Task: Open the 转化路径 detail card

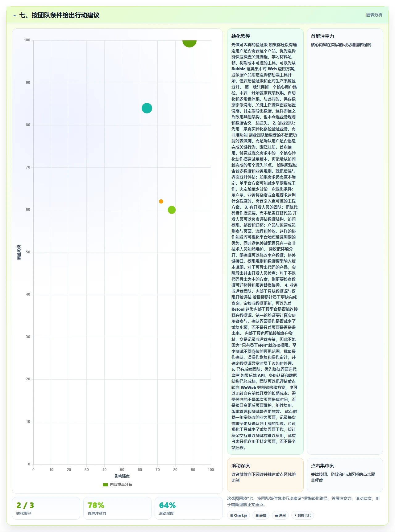Action: [x=265, y=241]
